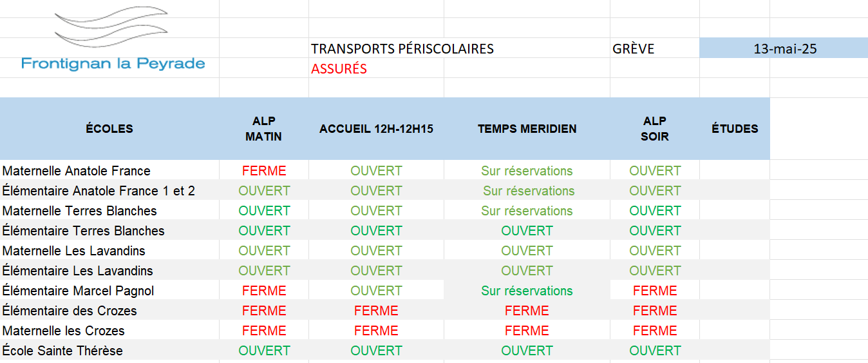Select the ACCUEIL 12H-12H15 header cell

376,129
